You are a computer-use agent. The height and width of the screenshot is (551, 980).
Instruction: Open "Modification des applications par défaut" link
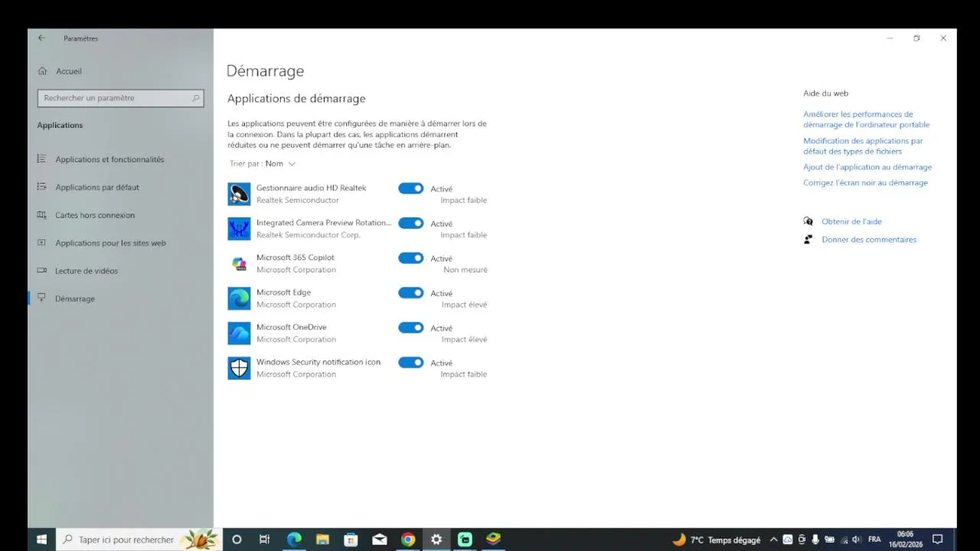863,146
